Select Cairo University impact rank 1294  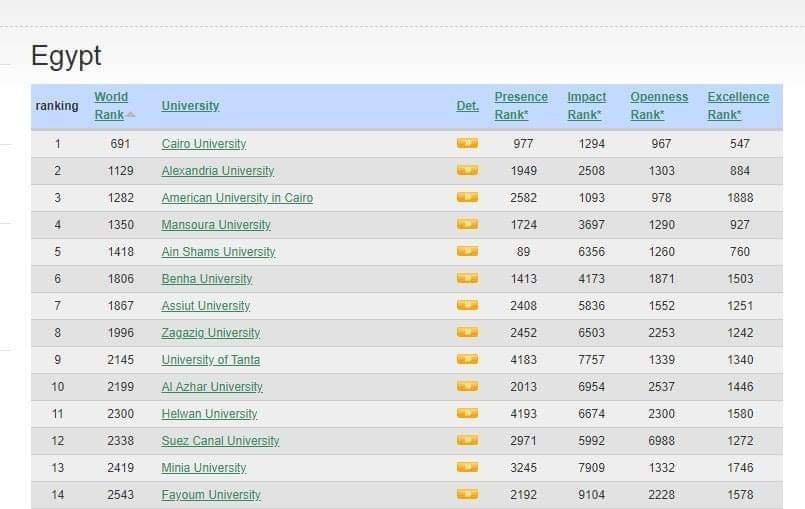pyautogui.click(x=591, y=144)
